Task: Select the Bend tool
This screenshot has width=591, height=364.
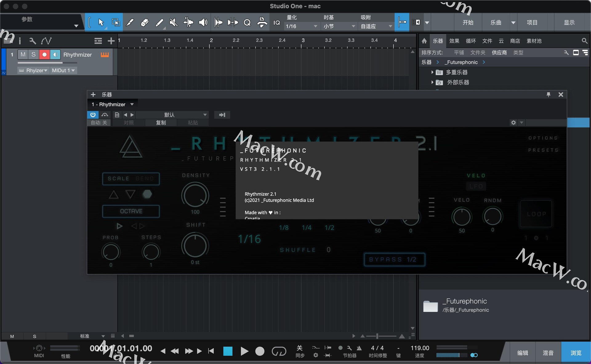Action: pos(188,22)
